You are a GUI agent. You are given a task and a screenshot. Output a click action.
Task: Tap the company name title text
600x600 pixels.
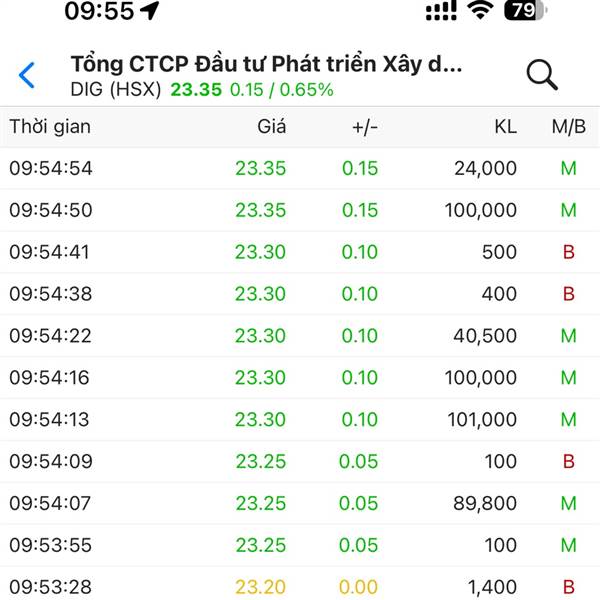click(x=266, y=64)
